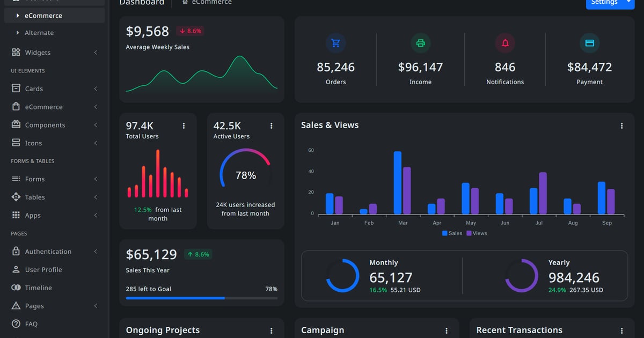Click the Payment credit card icon
644x338 pixels.
(x=590, y=43)
